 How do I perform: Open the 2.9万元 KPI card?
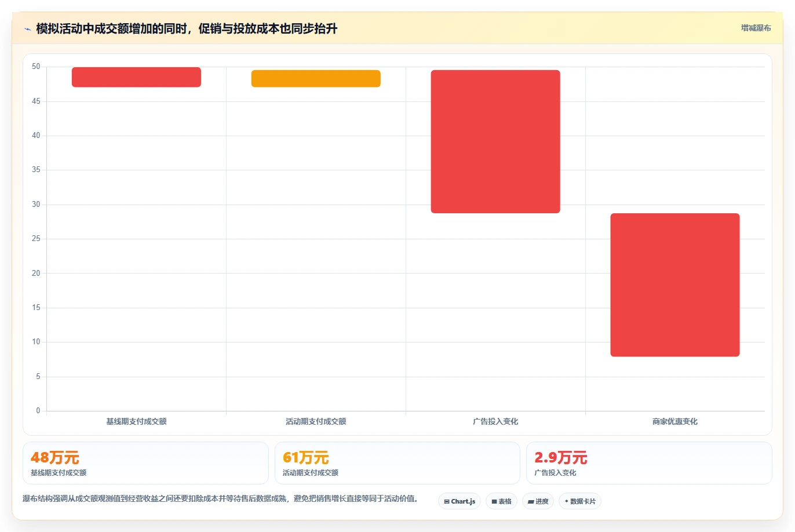649,463
